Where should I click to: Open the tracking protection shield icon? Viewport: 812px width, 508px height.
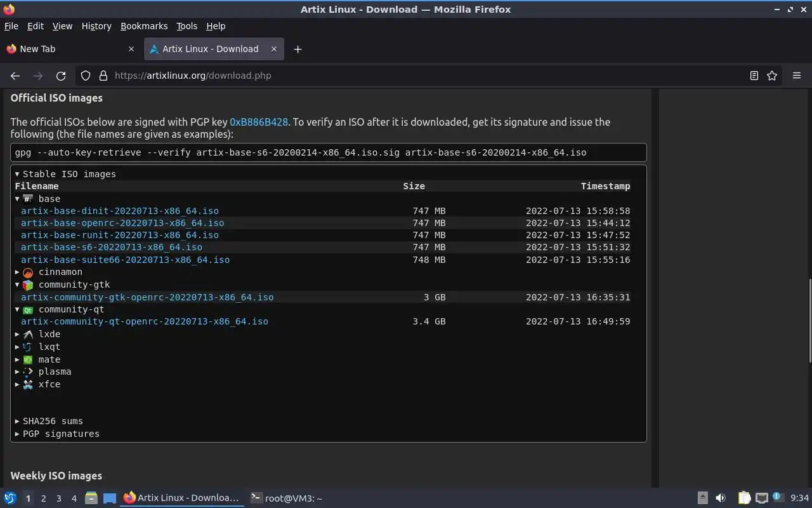pos(86,76)
